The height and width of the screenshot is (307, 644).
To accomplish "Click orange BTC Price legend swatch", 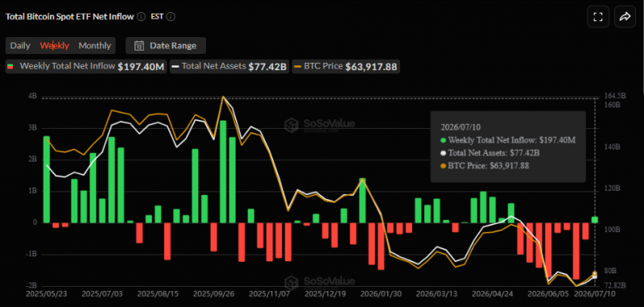I will (298, 66).
